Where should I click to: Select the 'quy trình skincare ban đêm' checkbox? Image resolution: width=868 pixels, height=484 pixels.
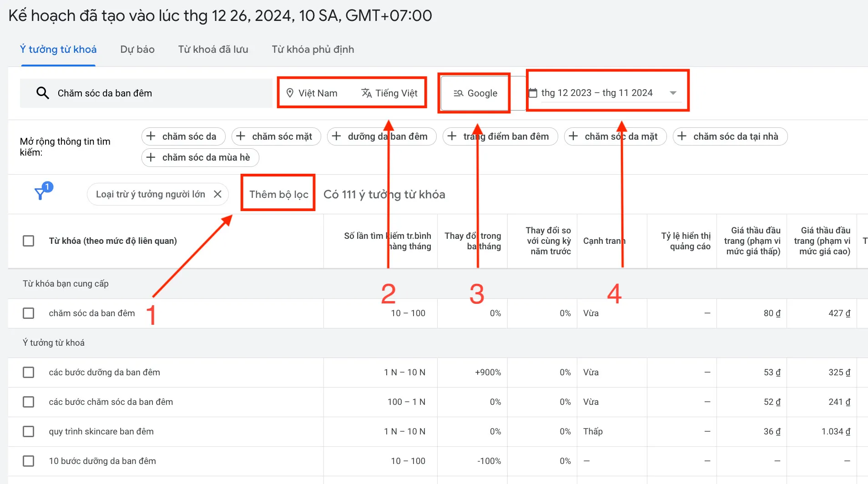tap(29, 431)
